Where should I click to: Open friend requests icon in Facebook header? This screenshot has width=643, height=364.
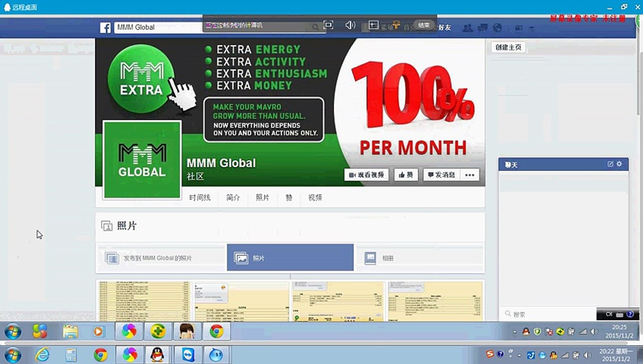[468, 28]
